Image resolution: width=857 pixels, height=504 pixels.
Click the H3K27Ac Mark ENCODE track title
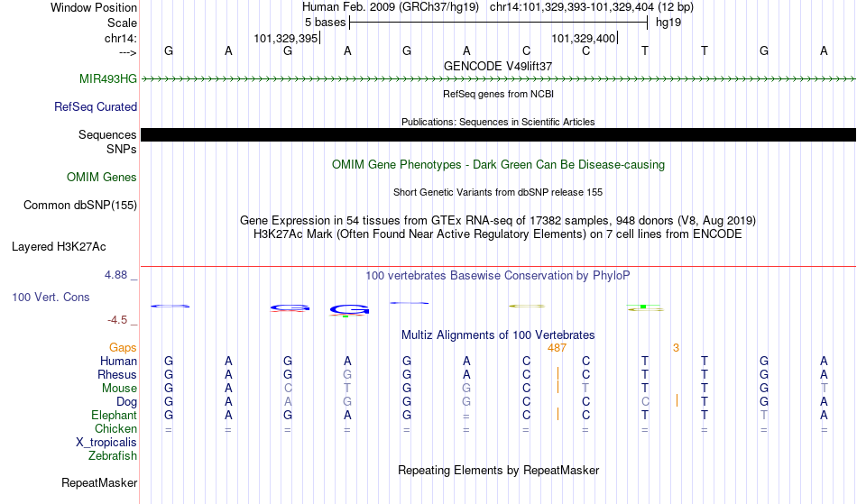(x=498, y=234)
